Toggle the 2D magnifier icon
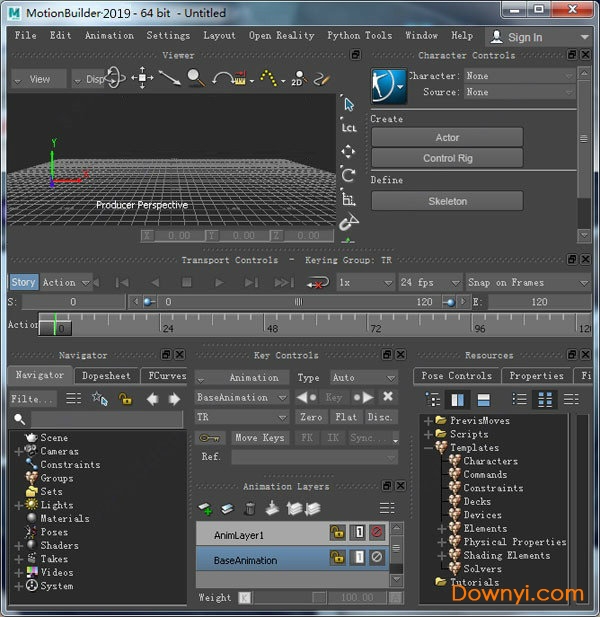 click(299, 78)
